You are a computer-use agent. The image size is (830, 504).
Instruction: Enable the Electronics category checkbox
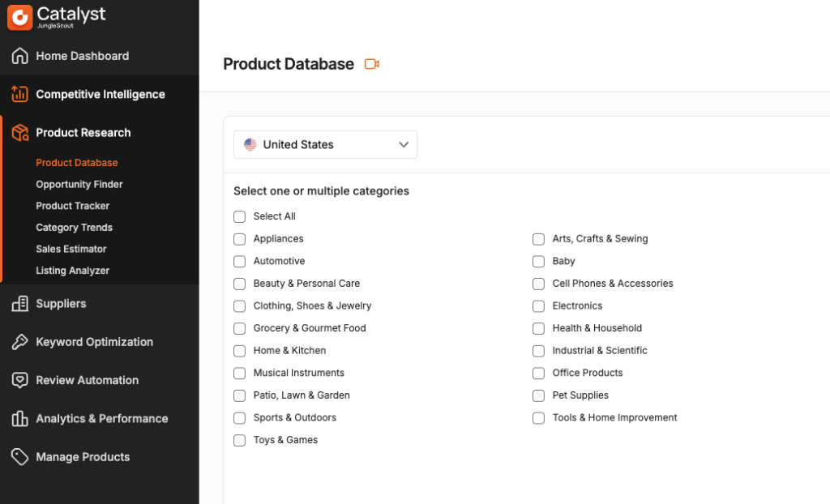538,306
